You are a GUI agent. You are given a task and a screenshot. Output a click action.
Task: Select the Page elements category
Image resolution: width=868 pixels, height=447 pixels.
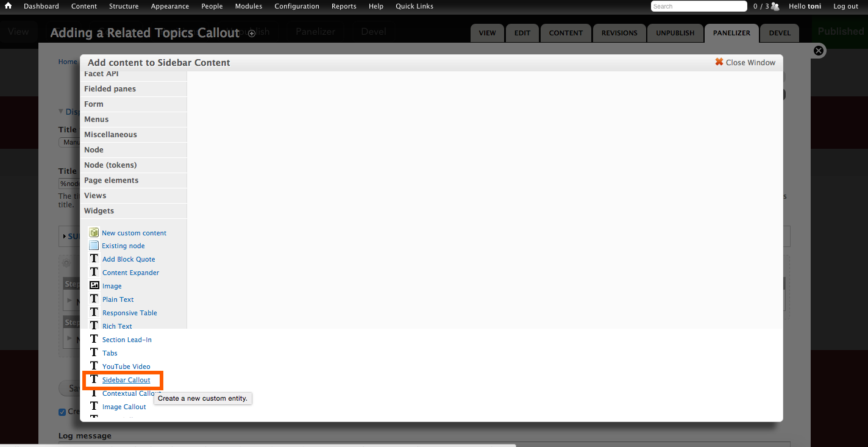(x=133, y=181)
